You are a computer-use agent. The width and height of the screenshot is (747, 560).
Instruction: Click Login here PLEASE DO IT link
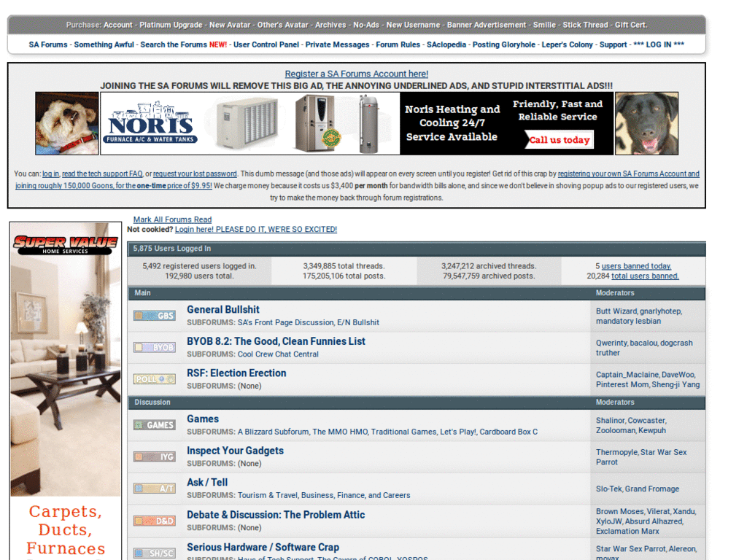[x=256, y=229]
